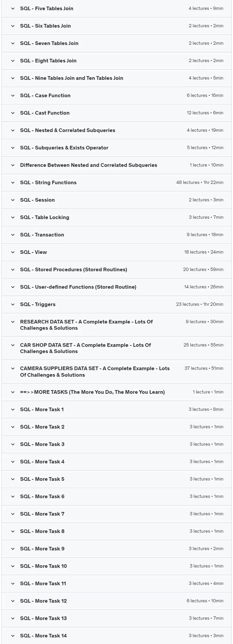Click chevron beside SQL - Case Function
Image resolution: width=233 pixels, height=644 pixels.
tap(13, 96)
